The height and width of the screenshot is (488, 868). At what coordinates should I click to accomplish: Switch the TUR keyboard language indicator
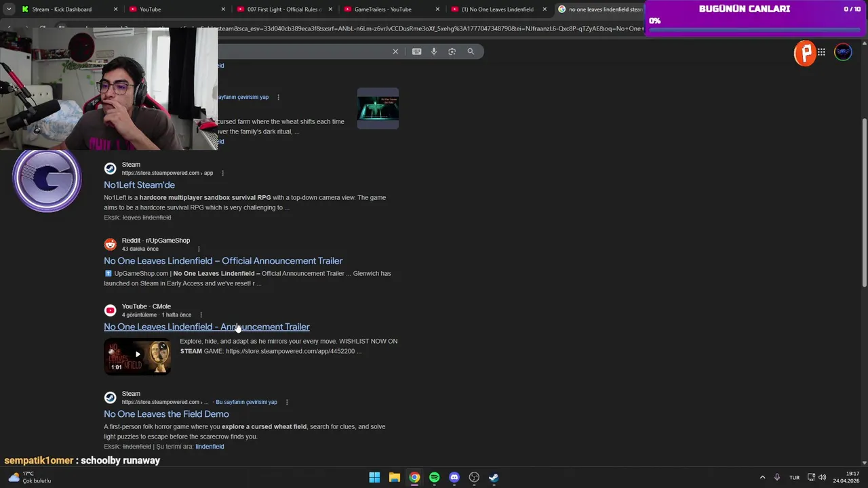click(x=794, y=477)
